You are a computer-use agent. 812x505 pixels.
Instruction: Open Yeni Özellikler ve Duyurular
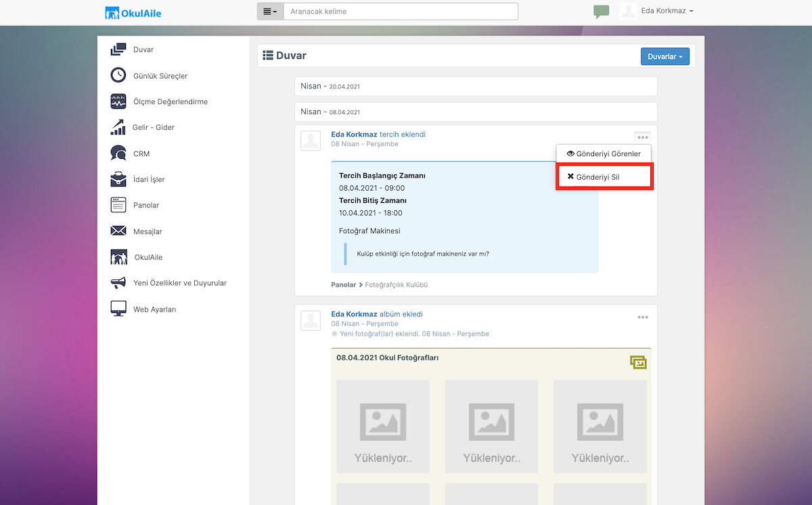coord(180,283)
